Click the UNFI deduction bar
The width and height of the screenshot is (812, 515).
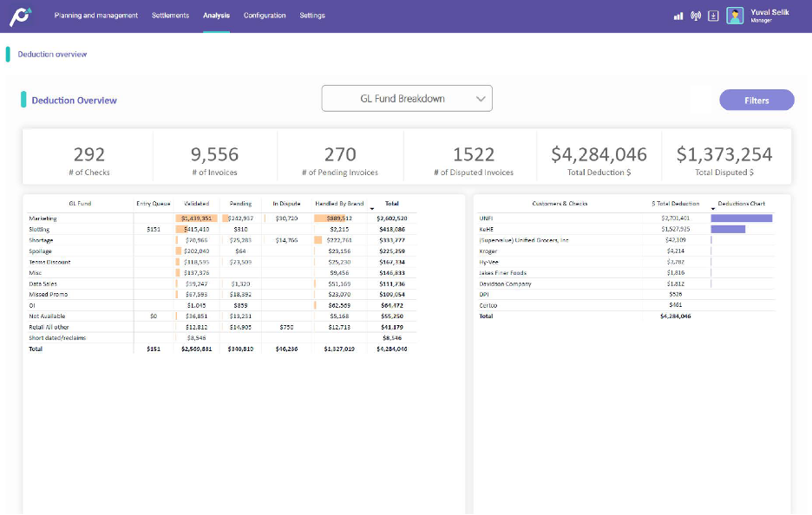point(742,218)
